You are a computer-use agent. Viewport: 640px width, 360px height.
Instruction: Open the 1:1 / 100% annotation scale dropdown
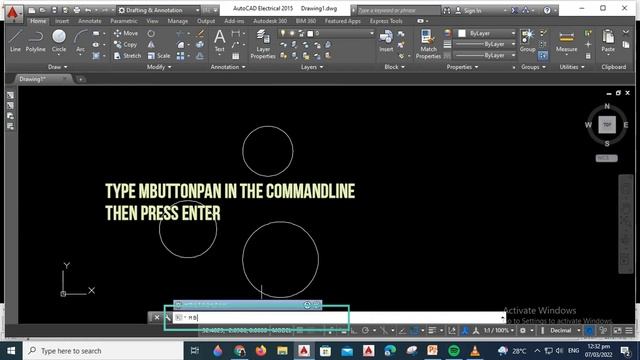pos(499,331)
